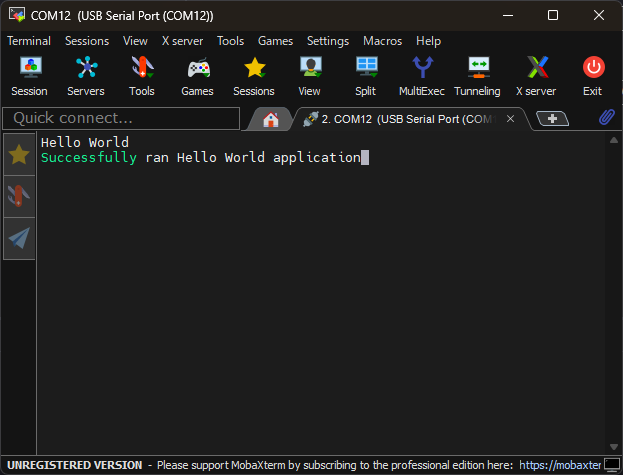
Task: Switch to the Home tab
Action: (270, 119)
